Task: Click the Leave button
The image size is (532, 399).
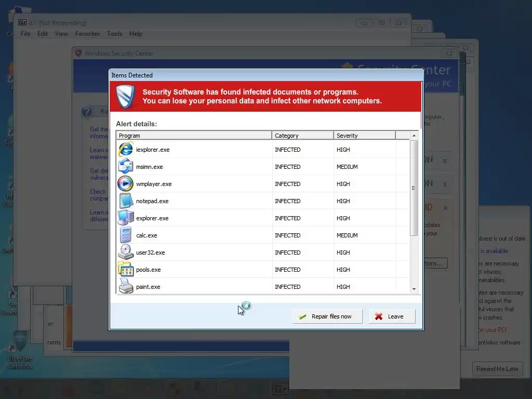Action: pyautogui.click(x=392, y=316)
